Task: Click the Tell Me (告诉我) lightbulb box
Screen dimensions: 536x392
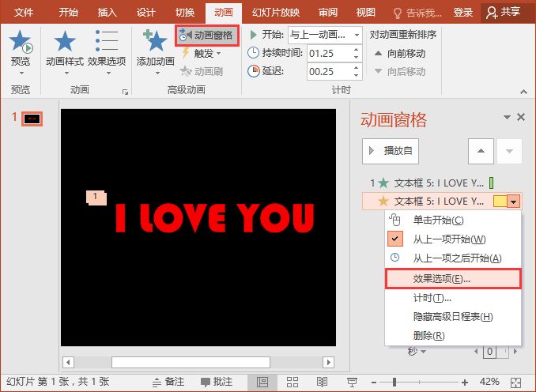Action: click(x=417, y=13)
